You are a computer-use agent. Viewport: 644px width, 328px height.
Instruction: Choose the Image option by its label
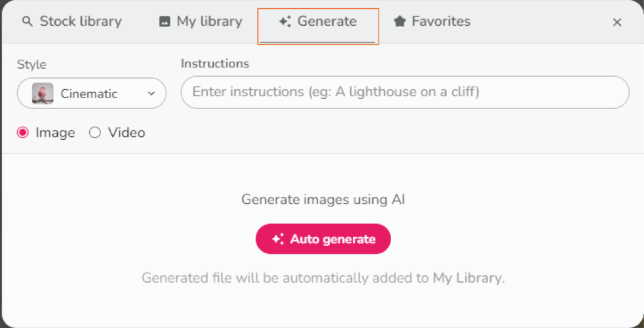point(55,133)
